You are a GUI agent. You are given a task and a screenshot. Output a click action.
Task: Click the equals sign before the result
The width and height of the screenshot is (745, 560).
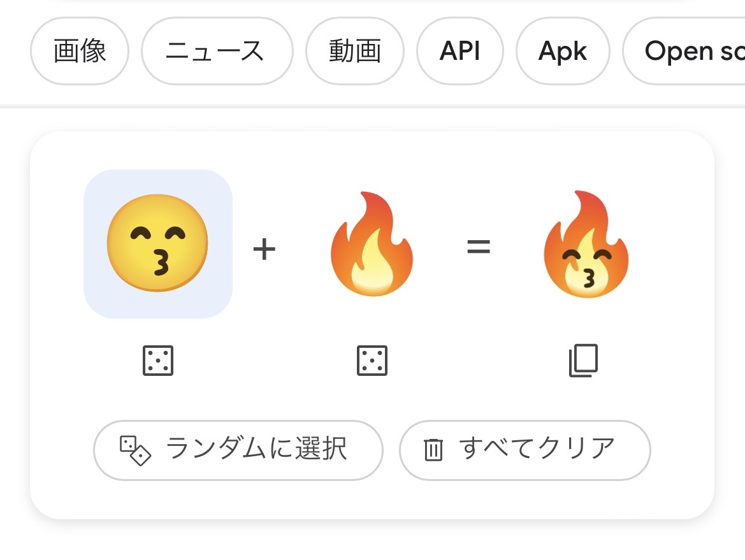pos(479,247)
